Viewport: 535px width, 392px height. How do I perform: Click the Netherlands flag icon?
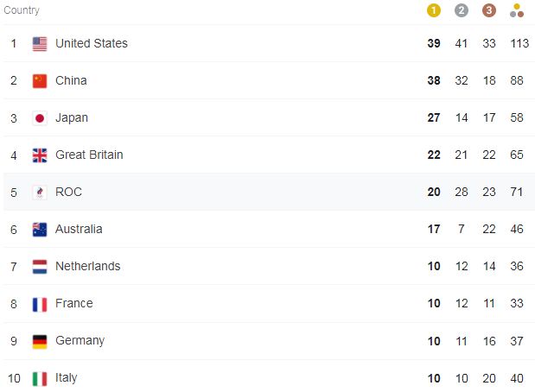pos(40,267)
